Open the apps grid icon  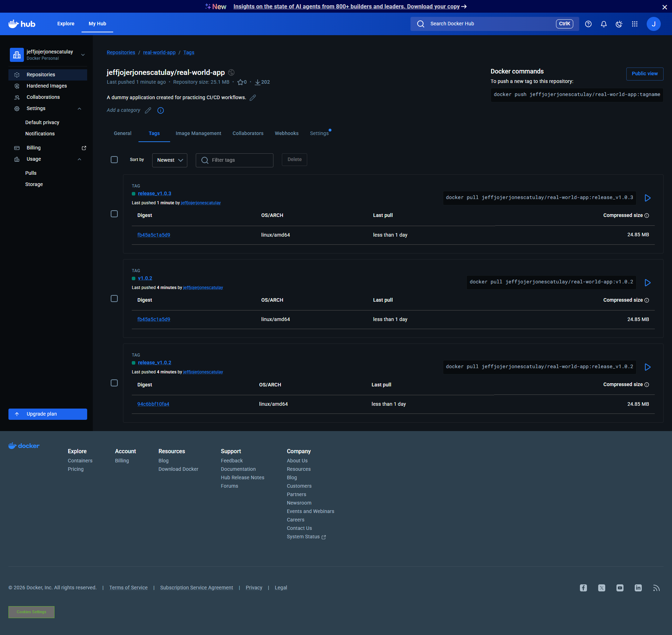[635, 24]
